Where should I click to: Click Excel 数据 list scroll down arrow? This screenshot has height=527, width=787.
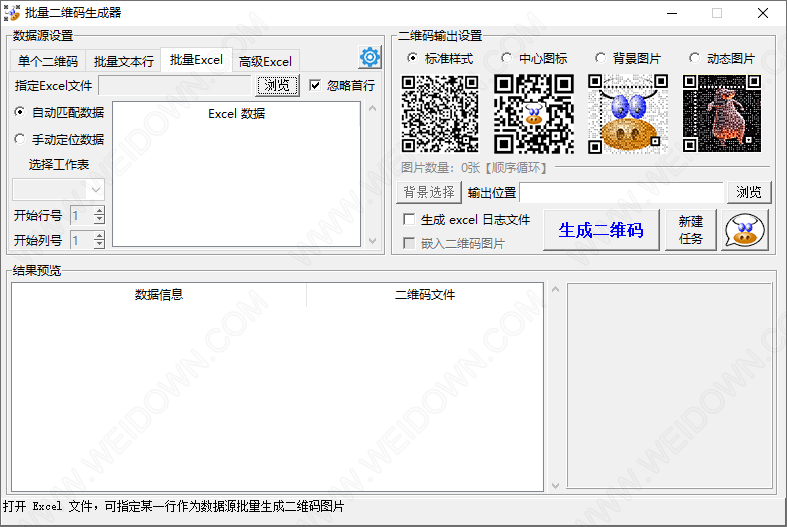point(372,241)
